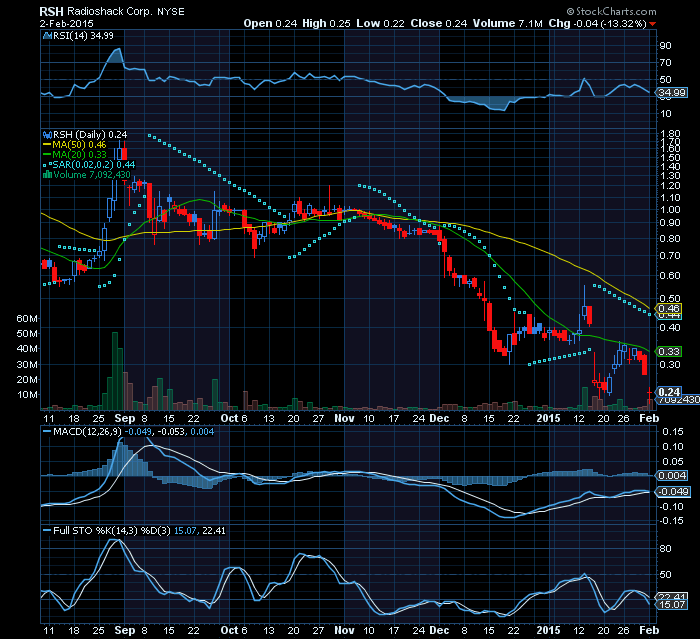This screenshot has width=700, height=639.
Task: Click the Dec label on the bottom stochastic axis
Action: [x=439, y=630]
